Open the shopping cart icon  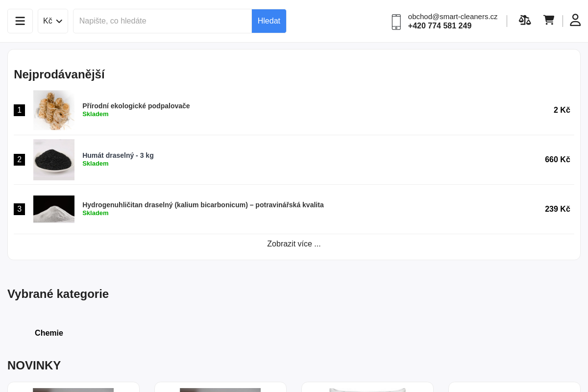coord(548,20)
